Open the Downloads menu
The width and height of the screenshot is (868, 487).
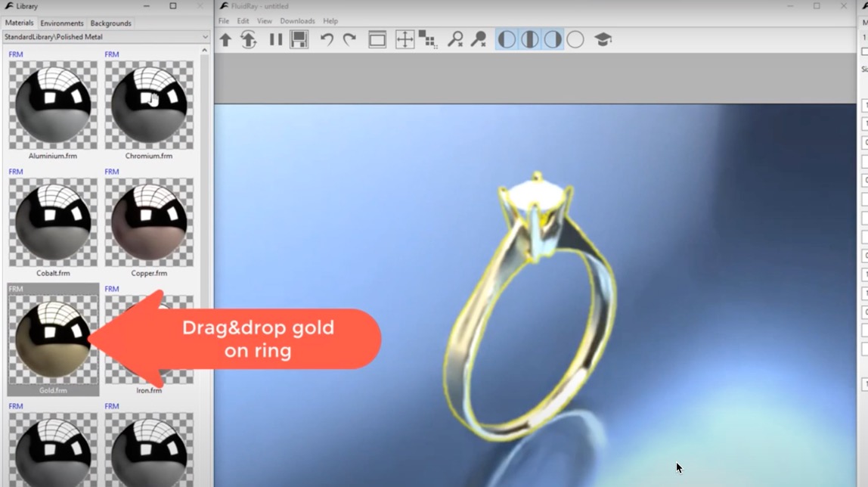click(297, 21)
